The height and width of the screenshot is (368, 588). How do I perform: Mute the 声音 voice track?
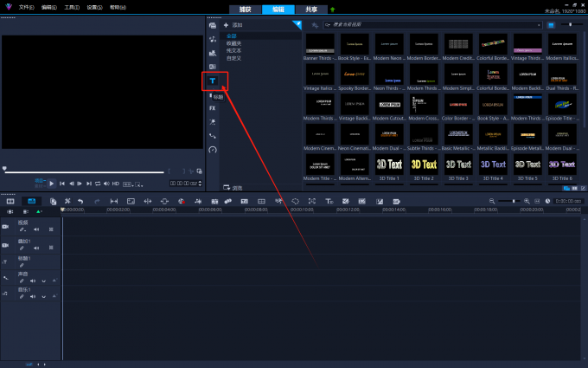pyautogui.click(x=34, y=281)
